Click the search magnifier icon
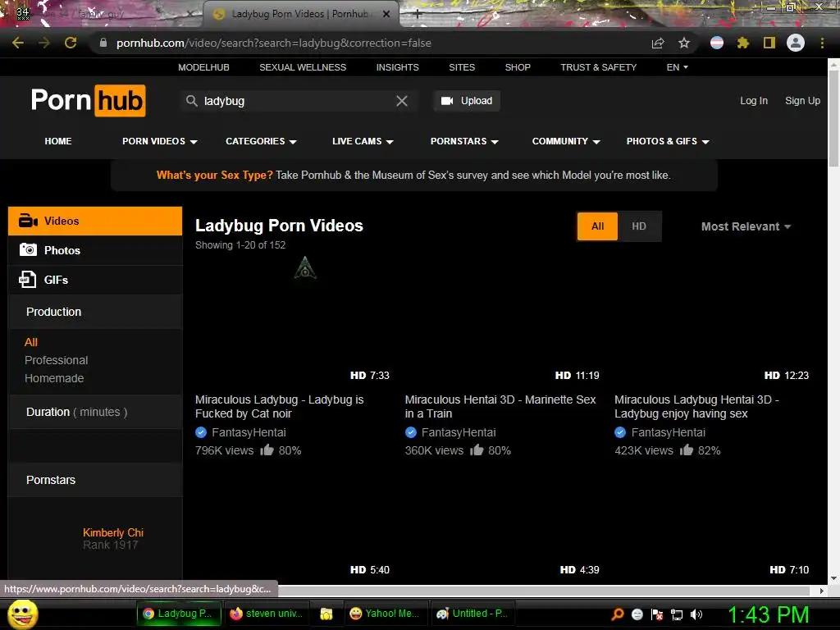This screenshot has height=630, width=840. tap(191, 101)
